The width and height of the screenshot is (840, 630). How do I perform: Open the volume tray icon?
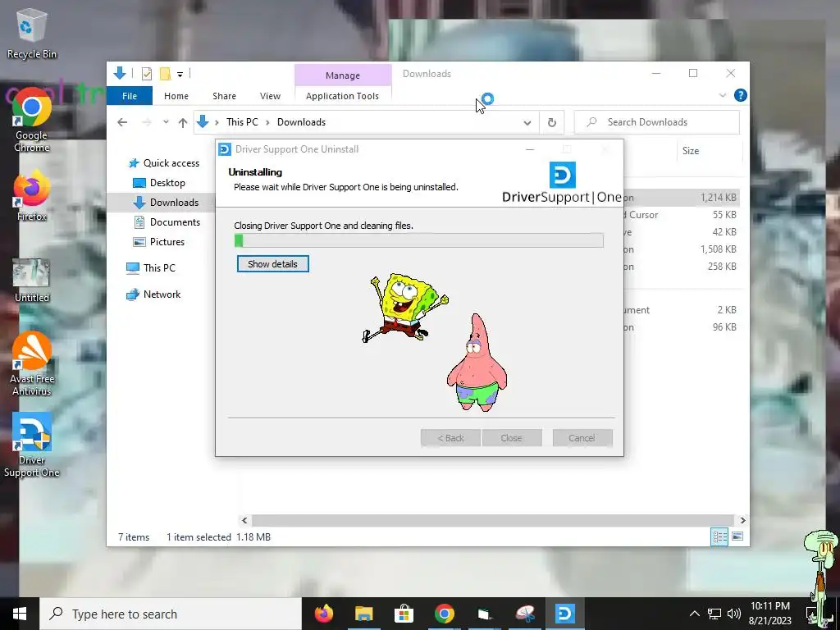coord(734,614)
